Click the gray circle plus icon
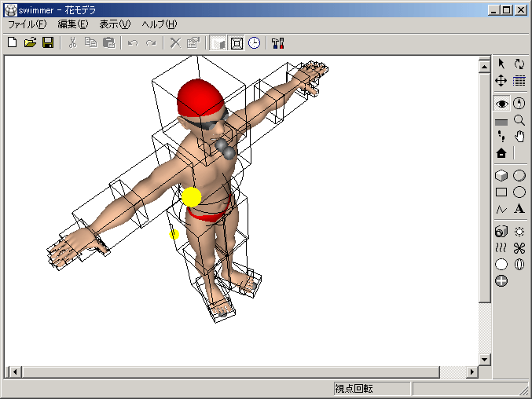Screen dimensions: 532x399 coord(501,280)
